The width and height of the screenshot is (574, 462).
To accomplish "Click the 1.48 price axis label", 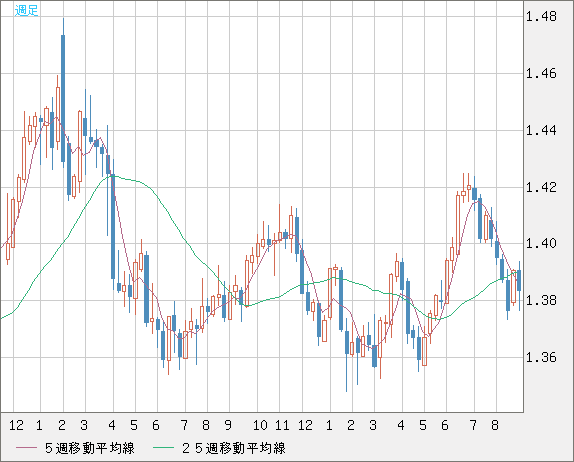I will pyautogui.click(x=541, y=17).
